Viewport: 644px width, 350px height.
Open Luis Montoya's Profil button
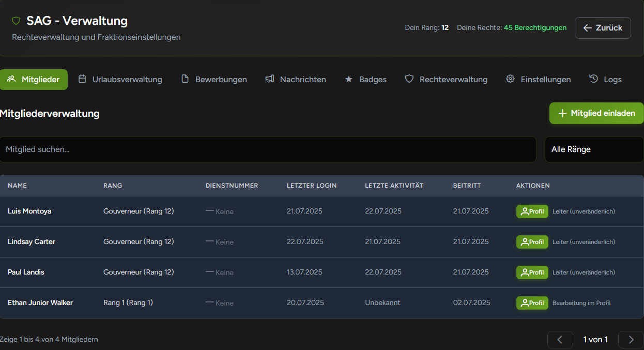532,211
